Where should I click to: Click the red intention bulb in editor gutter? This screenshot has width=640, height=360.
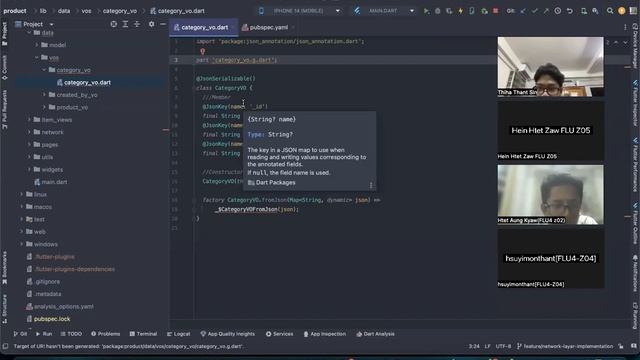(202, 51)
